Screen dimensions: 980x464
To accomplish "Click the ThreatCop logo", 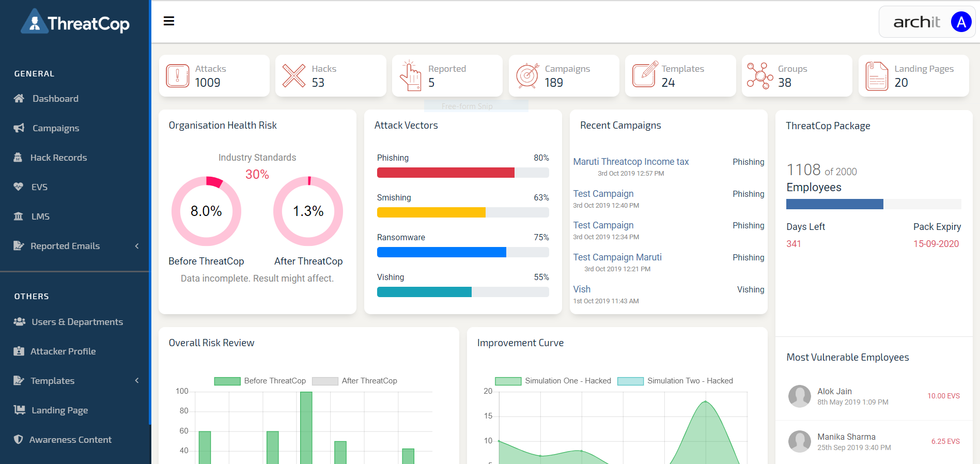I will click(75, 22).
